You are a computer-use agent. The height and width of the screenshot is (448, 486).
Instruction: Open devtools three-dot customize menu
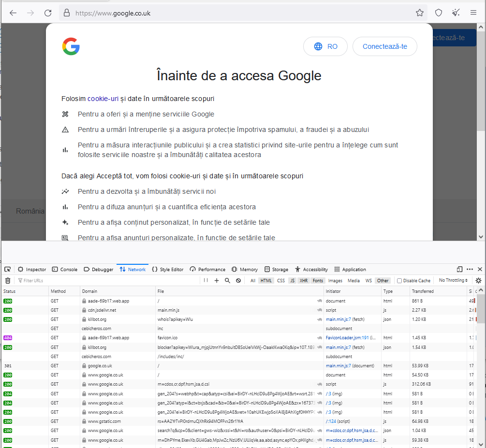(470, 269)
